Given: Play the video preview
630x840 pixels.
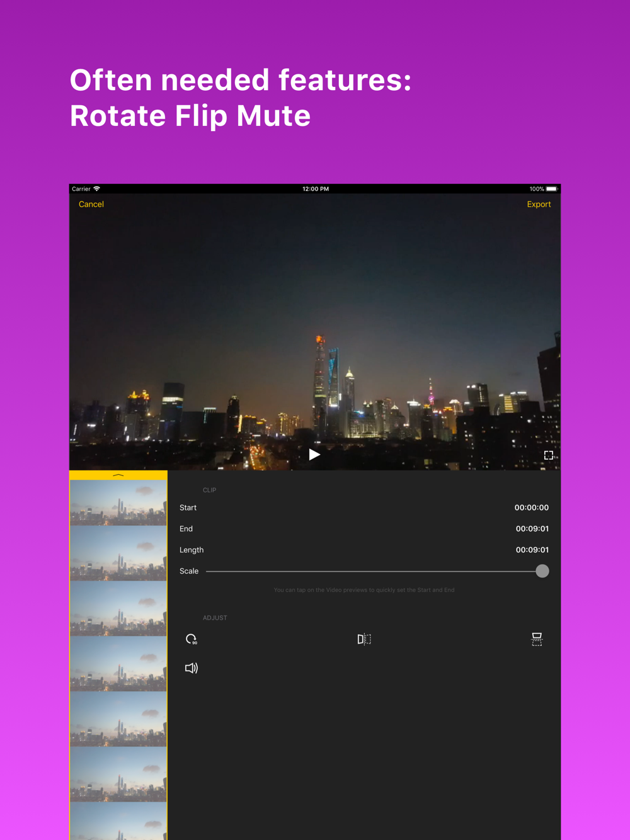Looking at the screenshot, I should pos(314,455).
